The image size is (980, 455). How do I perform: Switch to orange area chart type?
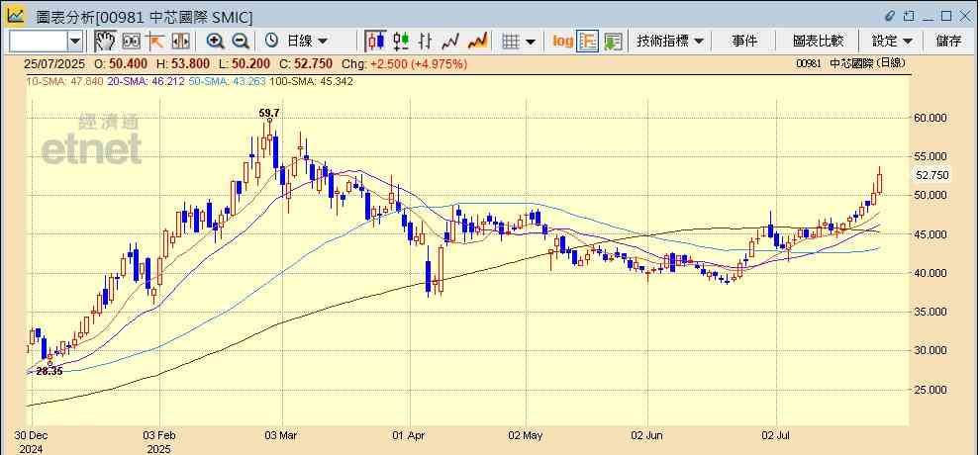point(477,42)
